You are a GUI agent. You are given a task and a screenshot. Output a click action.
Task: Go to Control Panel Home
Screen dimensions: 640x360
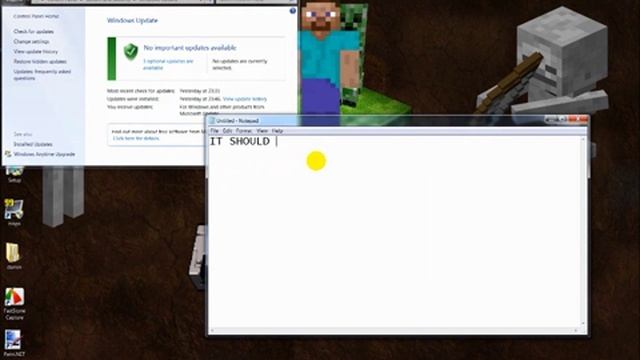pos(36,16)
